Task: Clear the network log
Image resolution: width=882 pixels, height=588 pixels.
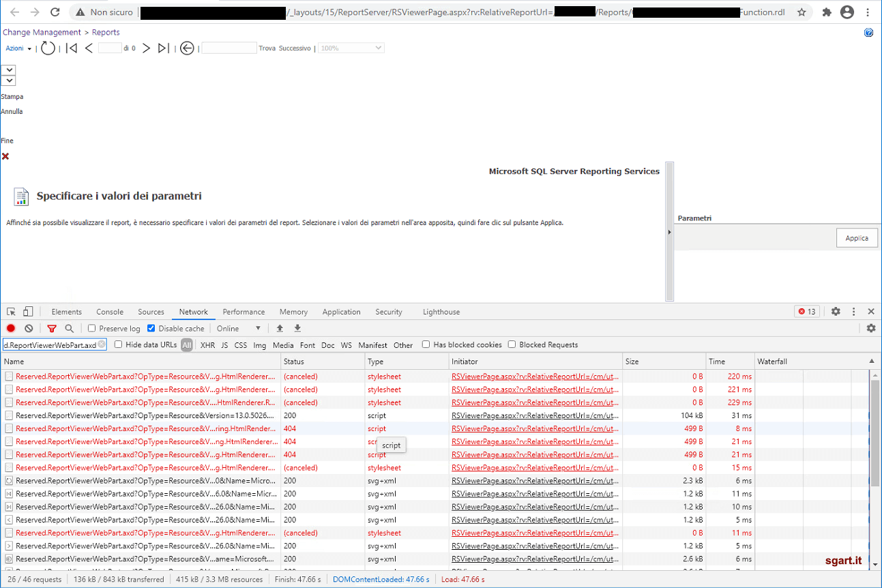Action: coord(29,328)
